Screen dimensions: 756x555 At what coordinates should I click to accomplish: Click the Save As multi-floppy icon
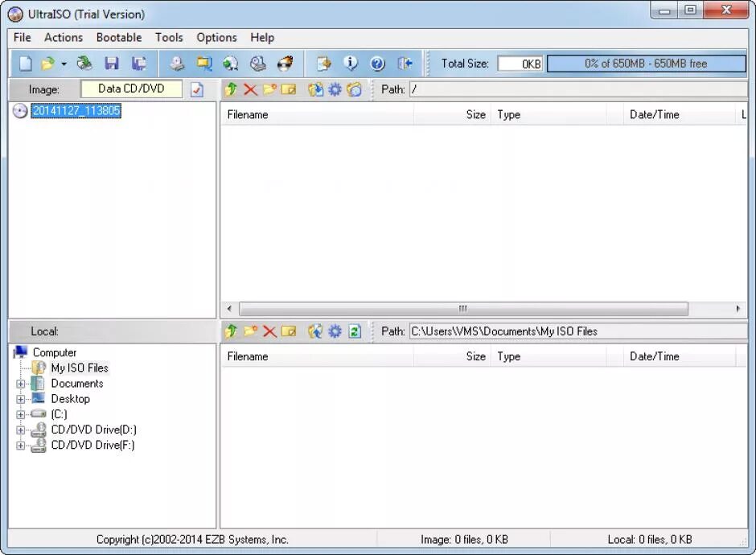coord(139,64)
